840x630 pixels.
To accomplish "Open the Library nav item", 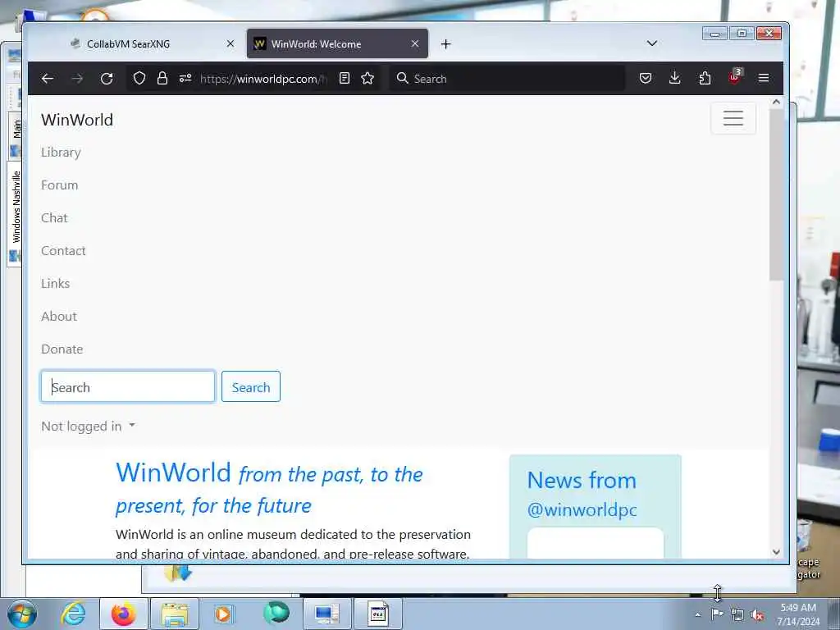I will coord(61,153).
